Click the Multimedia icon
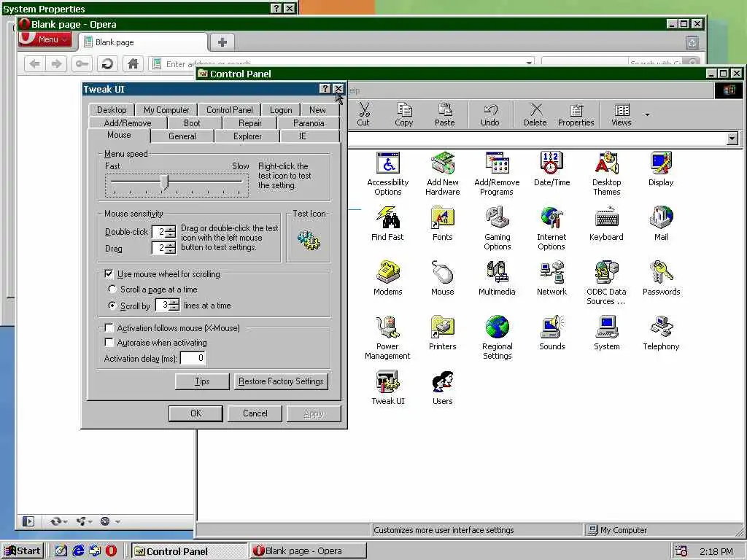The width and height of the screenshot is (747, 560). pos(497,279)
